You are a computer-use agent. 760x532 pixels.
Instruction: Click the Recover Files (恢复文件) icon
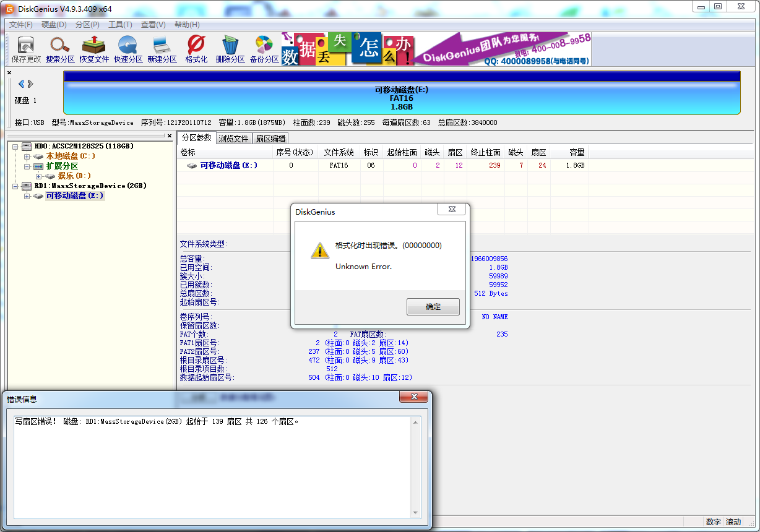tap(94, 49)
